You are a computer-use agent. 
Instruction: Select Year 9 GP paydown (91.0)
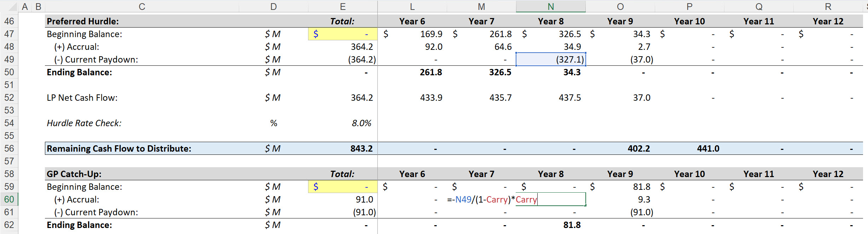[x=642, y=212]
